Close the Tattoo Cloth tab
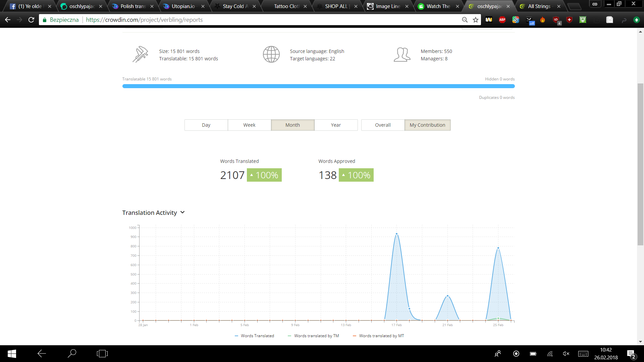 coord(305,6)
